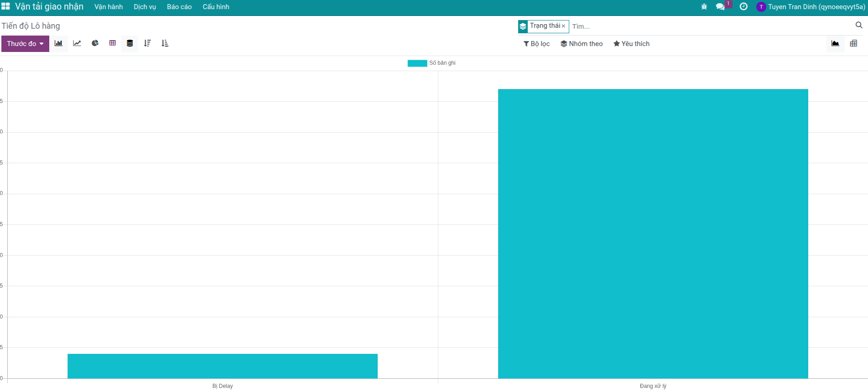
Task: Toggle descending sort order
Action: [147, 43]
